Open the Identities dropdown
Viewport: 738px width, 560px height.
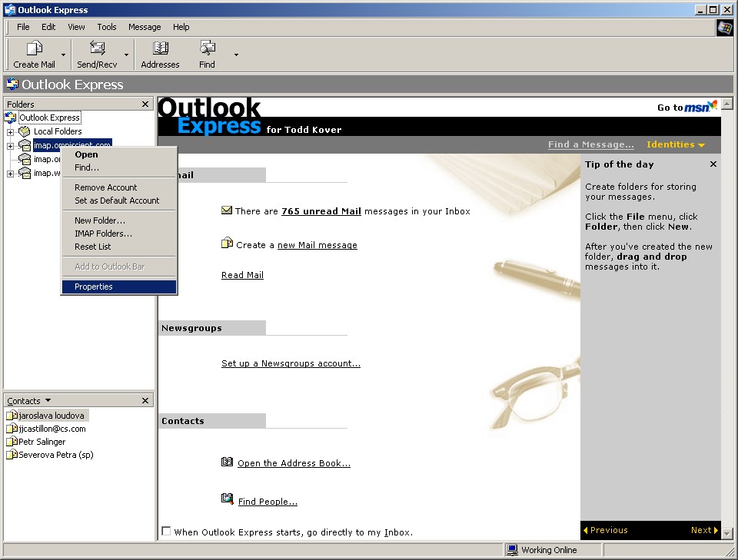click(x=676, y=144)
